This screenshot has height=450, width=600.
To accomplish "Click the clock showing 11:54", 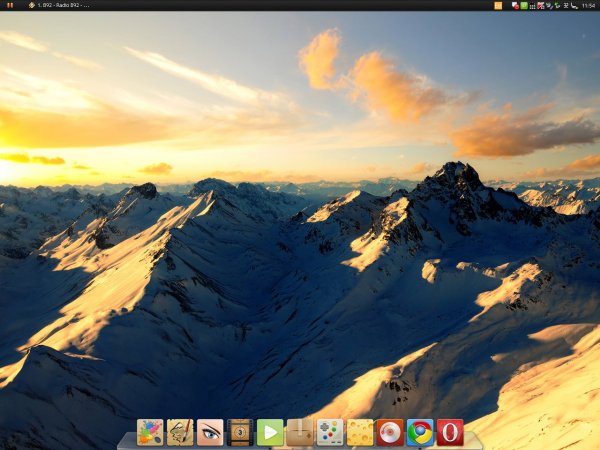I will tap(589, 5).
